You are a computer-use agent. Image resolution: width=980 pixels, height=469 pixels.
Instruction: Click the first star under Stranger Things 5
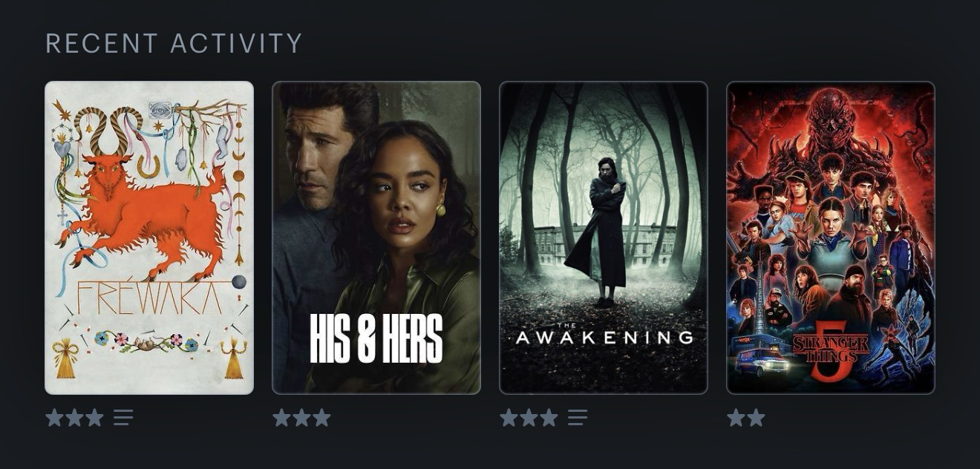[x=736, y=418]
